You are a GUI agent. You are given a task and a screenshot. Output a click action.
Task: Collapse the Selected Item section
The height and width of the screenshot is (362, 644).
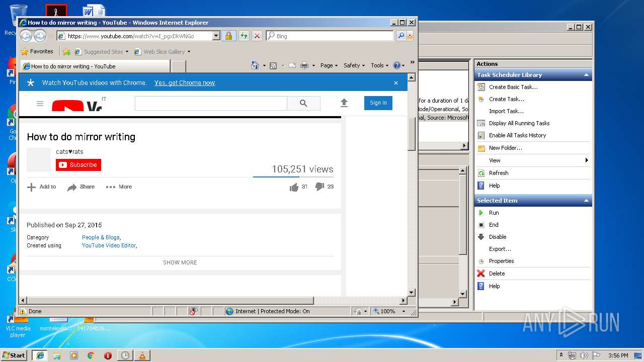[586, 201]
